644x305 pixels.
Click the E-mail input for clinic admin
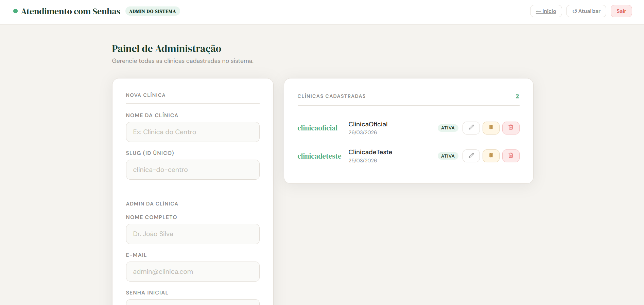[193, 272]
